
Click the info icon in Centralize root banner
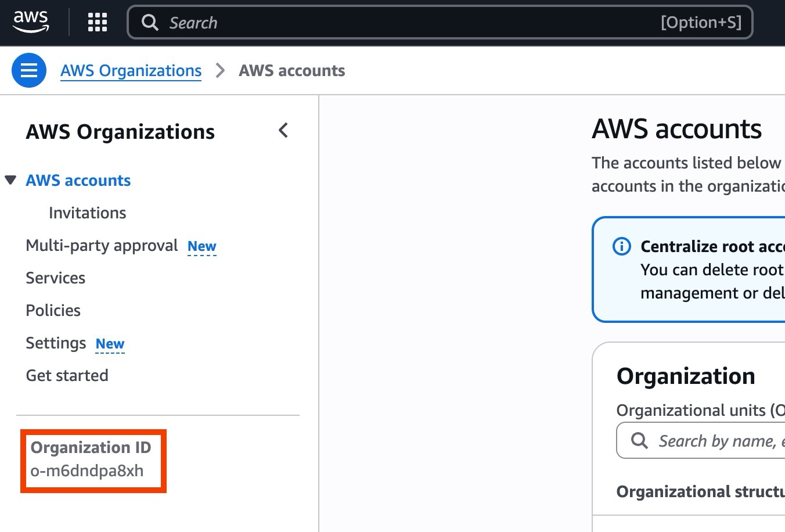622,246
